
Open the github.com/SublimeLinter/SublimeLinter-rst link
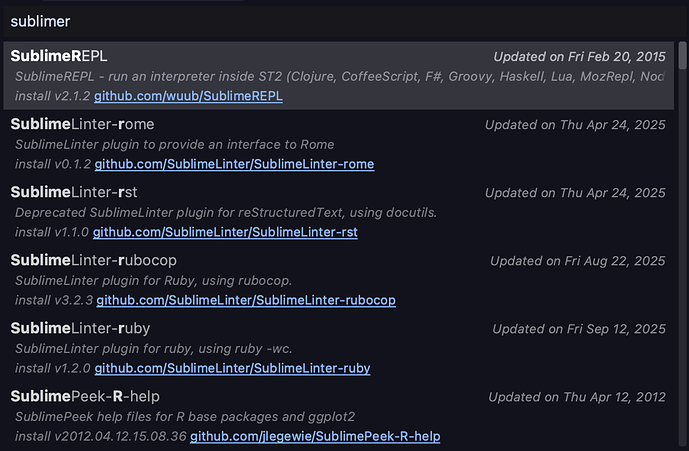225,233
